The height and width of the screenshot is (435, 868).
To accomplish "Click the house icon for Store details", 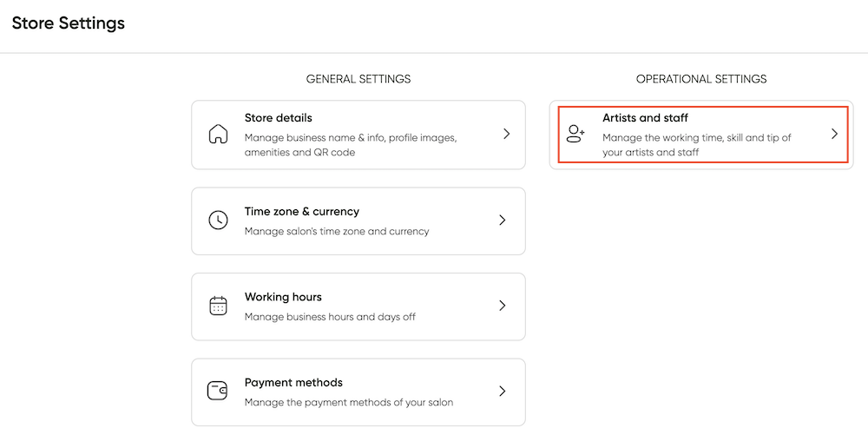I will (x=218, y=134).
